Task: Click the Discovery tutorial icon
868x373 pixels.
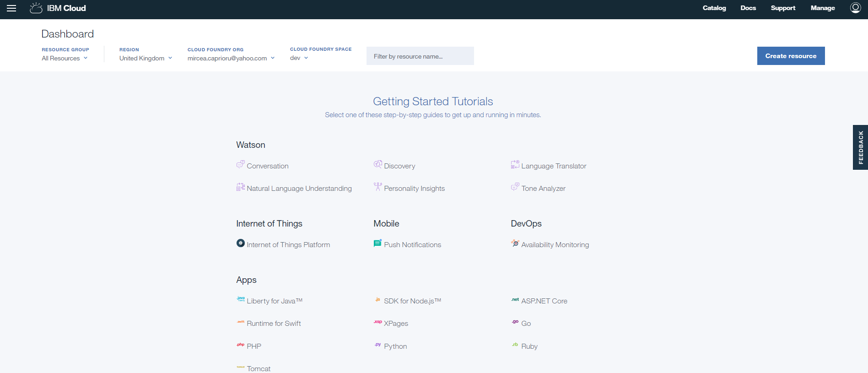Action: pyautogui.click(x=378, y=164)
